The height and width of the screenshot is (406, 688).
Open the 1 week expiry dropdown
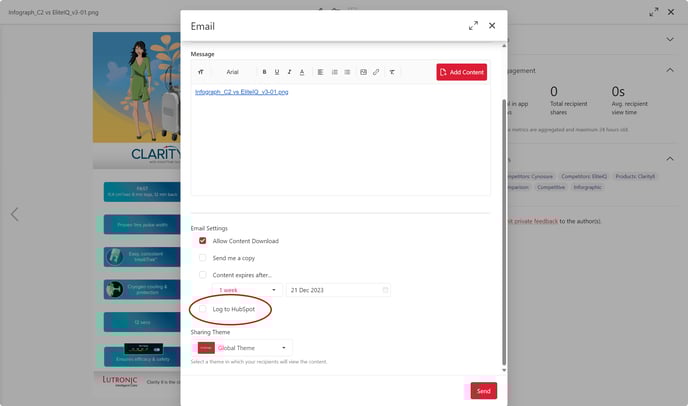point(245,290)
